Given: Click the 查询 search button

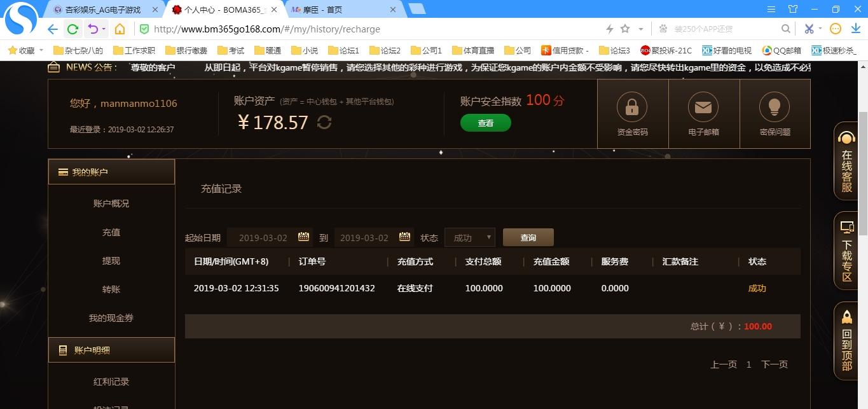Looking at the screenshot, I should 528,237.
